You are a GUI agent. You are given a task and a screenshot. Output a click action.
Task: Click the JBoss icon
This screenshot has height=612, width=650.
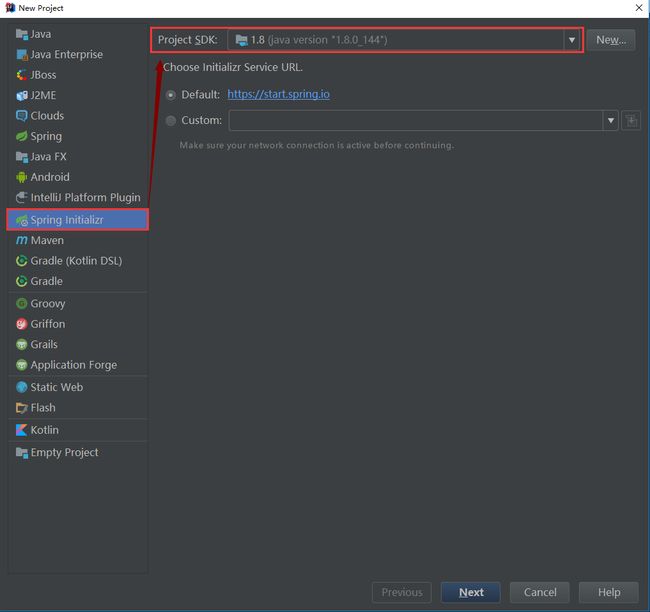[22, 75]
